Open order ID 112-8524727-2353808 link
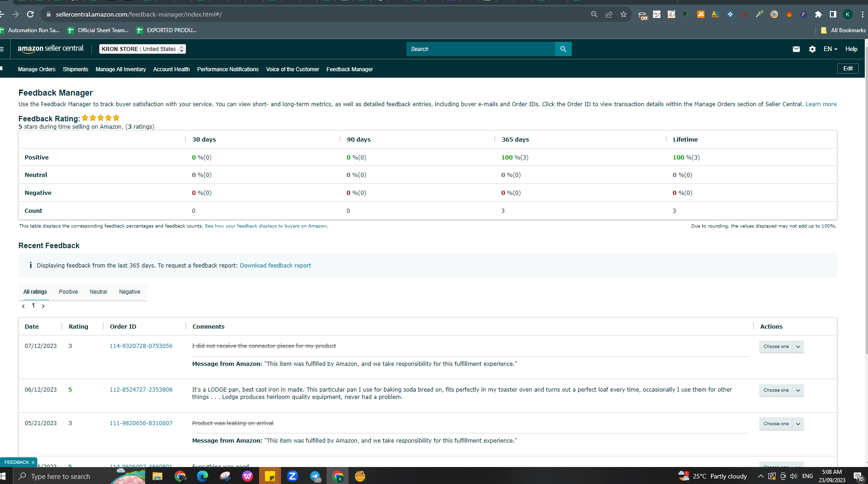The height and width of the screenshot is (484, 868). pyautogui.click(x=141, y=390)
